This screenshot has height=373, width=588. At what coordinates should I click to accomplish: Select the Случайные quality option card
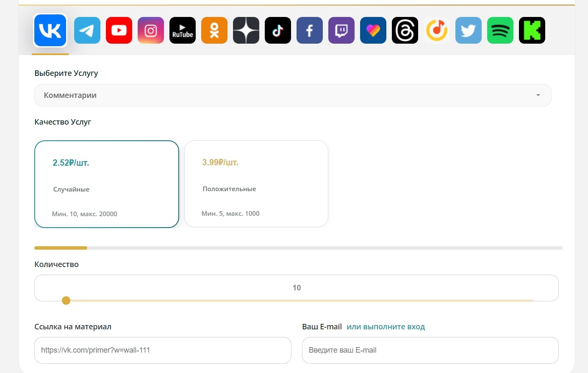(107, 184)
